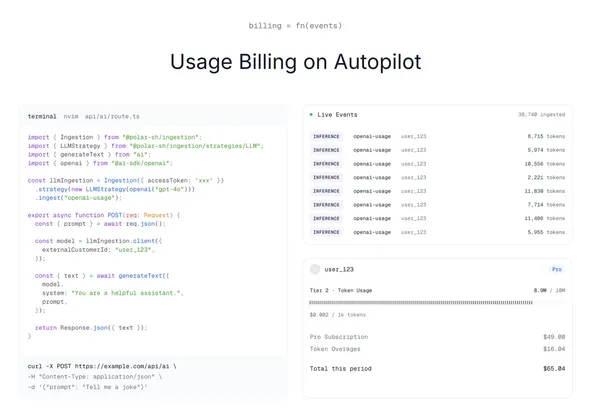Click the user_123 avatar circle
This screenshot has height=420, width=600.
tap(315, 269)
